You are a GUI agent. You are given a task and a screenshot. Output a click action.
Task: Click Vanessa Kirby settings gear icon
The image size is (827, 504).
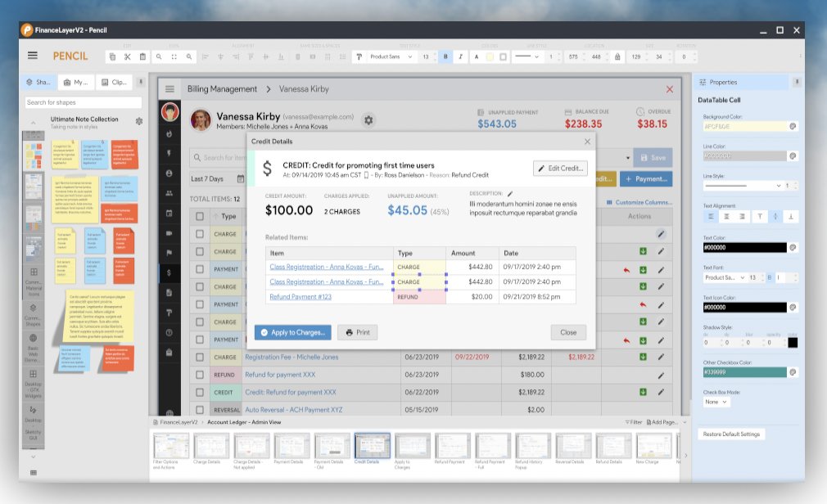(368, 120)
